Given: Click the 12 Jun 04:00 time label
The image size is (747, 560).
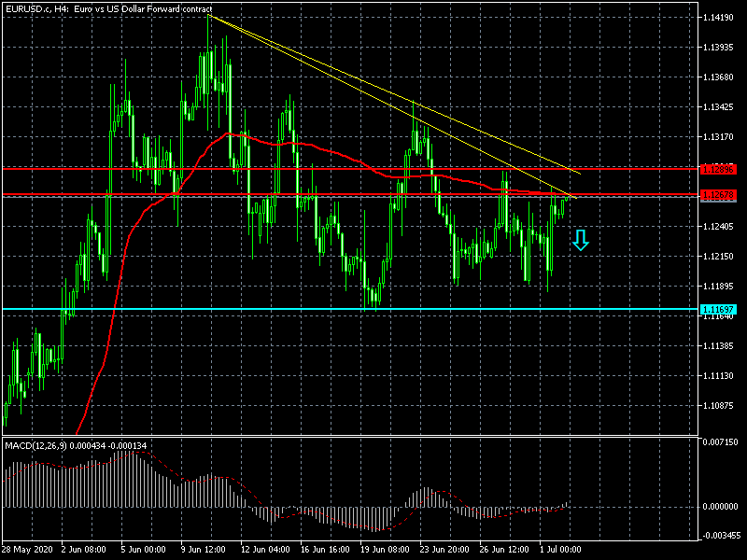Looking at the screenshot, I should tap(265, 550).
